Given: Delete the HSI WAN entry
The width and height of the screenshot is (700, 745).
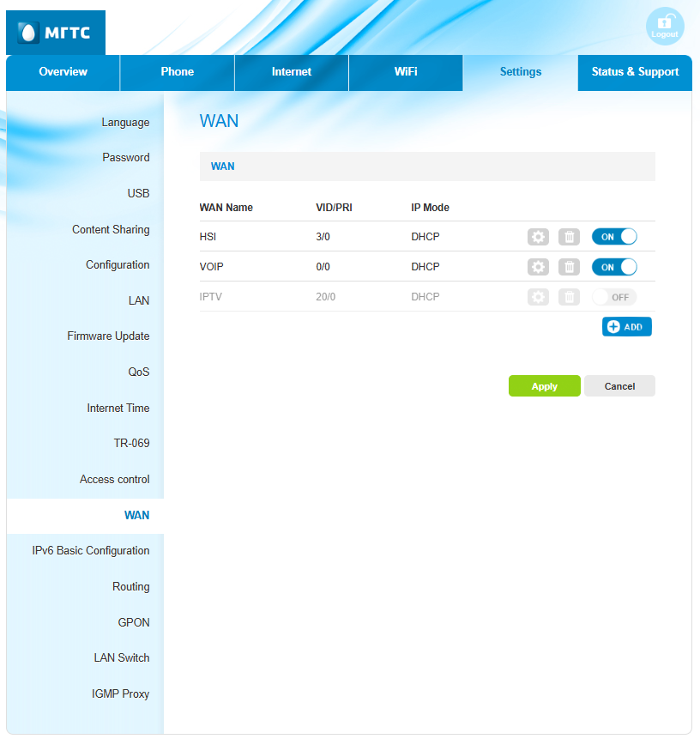Looking at the screenshot, I should pyautogui.click(x=569, y=237).
